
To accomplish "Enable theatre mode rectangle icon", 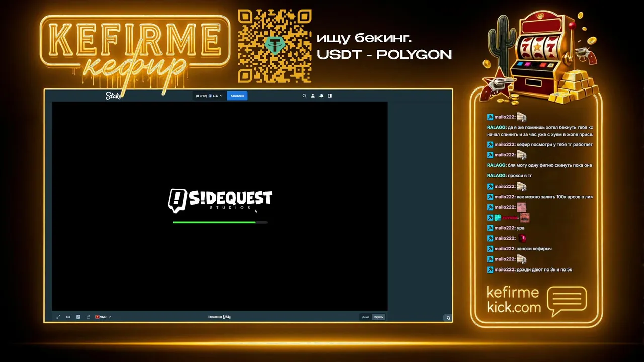I will pyautogui.click(x=68, y=317).
